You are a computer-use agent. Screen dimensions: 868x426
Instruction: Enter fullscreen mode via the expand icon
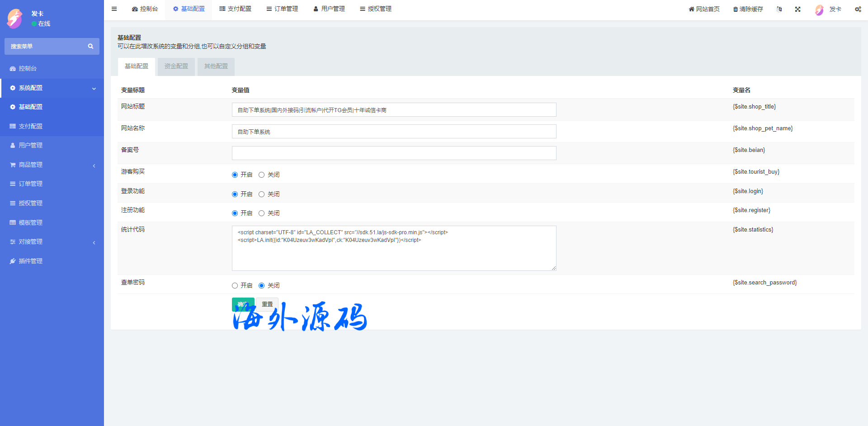[x=797, y=9]
